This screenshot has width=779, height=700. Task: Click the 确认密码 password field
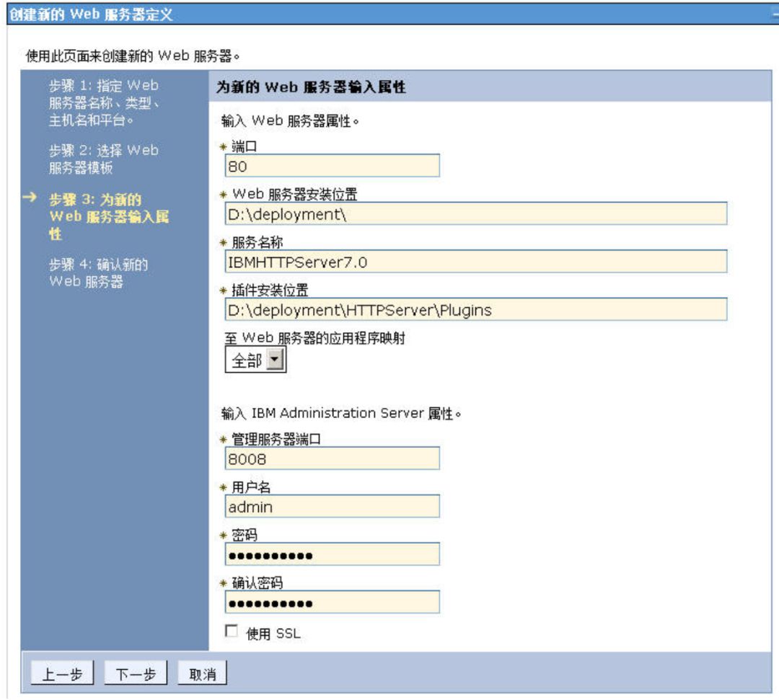pos(332,602)
